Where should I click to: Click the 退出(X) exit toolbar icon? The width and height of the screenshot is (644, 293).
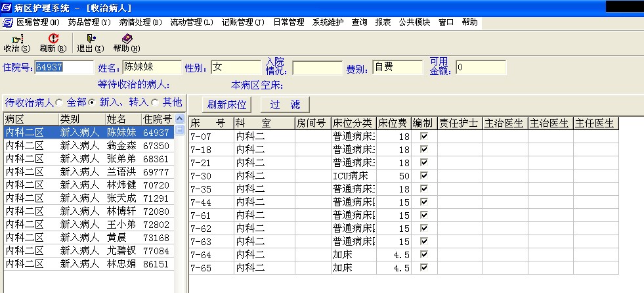91,39
